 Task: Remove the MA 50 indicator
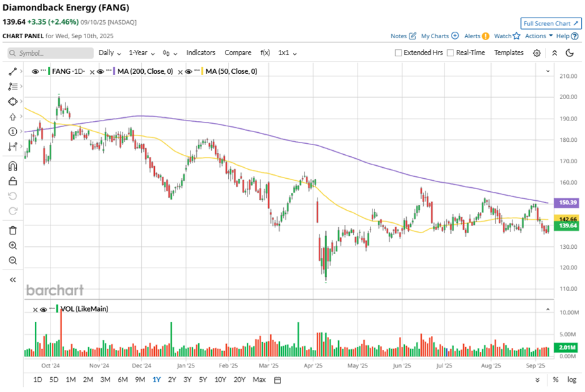180,72
